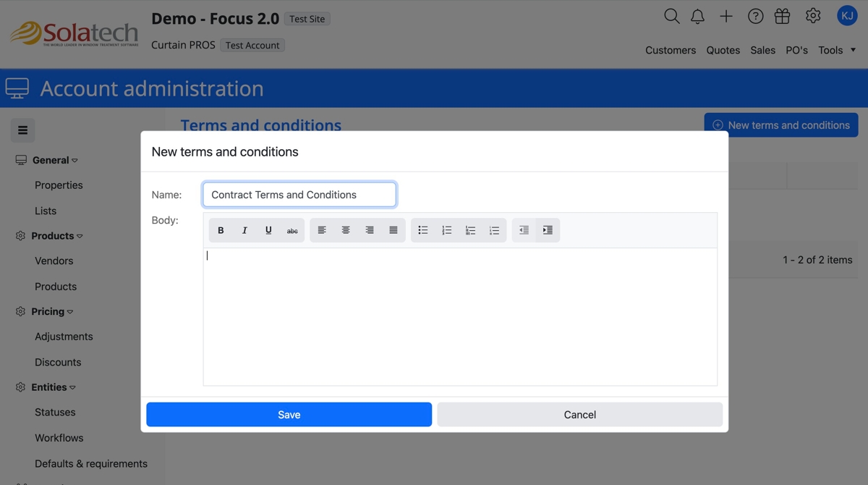Click the gear icon beside Products section
This screenshot has width=868, height=485.
click(20, 236)
